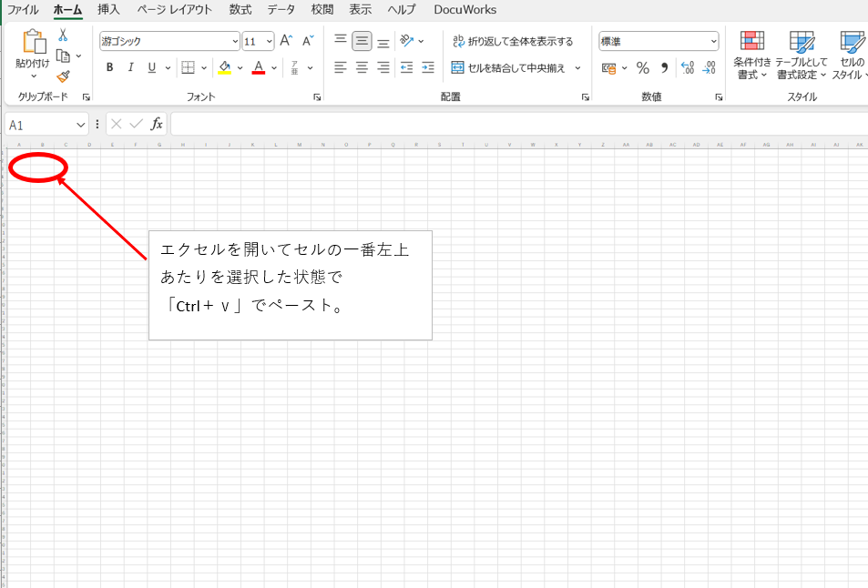Viewport: 868px width, 588px height.
Task: Click セルを結合して中央揃え merge button
Action: (508, 68)
